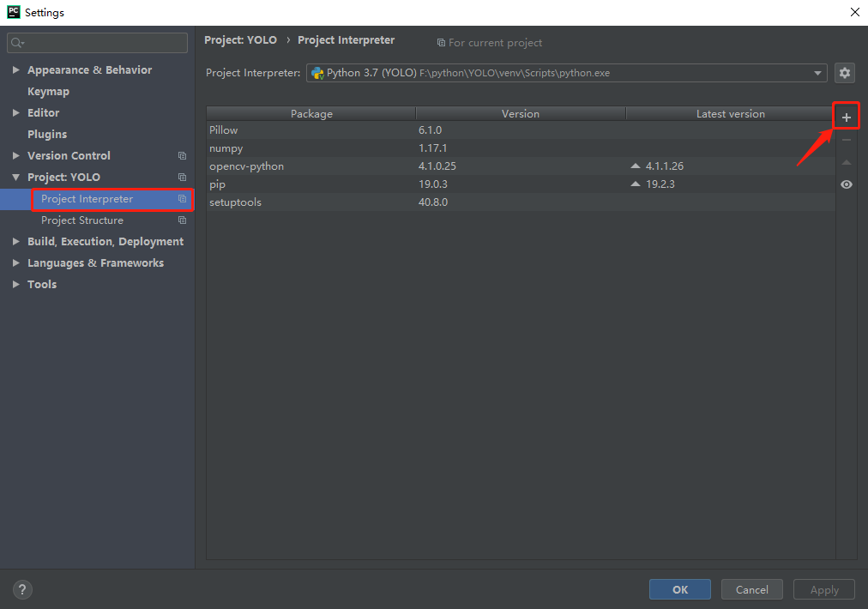Sort by Latest version column header
This screenshot has width=868, height=609.
[x=730, y=113]
